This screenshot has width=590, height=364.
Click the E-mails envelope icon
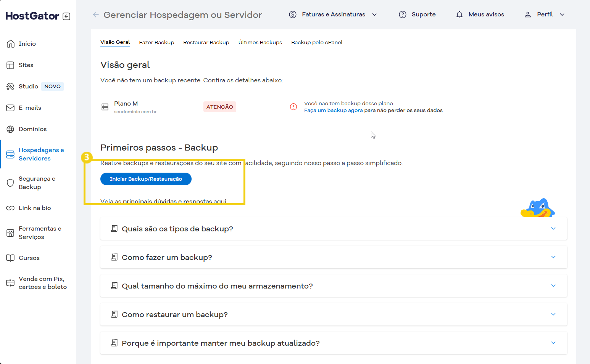[11, 108]
